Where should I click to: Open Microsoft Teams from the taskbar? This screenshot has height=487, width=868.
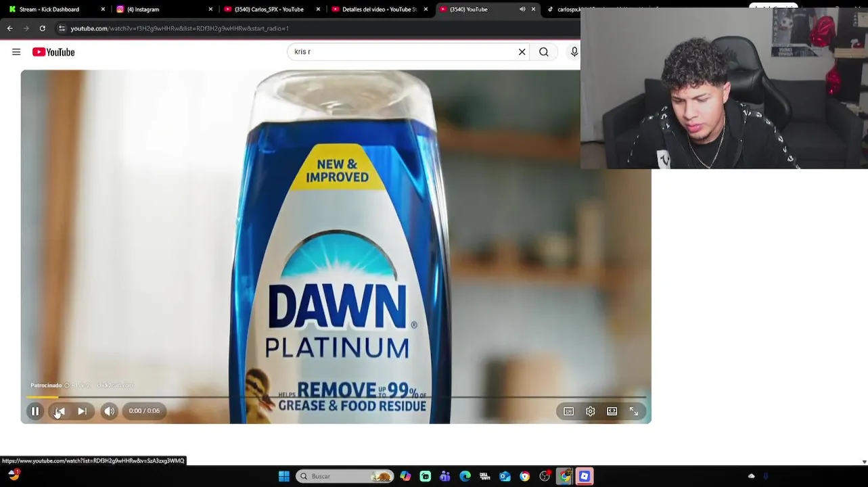click(445, 476)
